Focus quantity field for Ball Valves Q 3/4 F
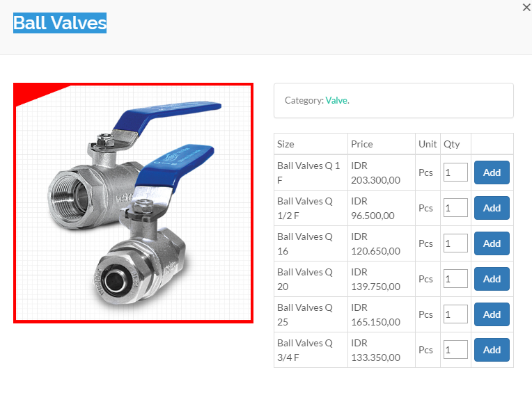 [455, 349]
